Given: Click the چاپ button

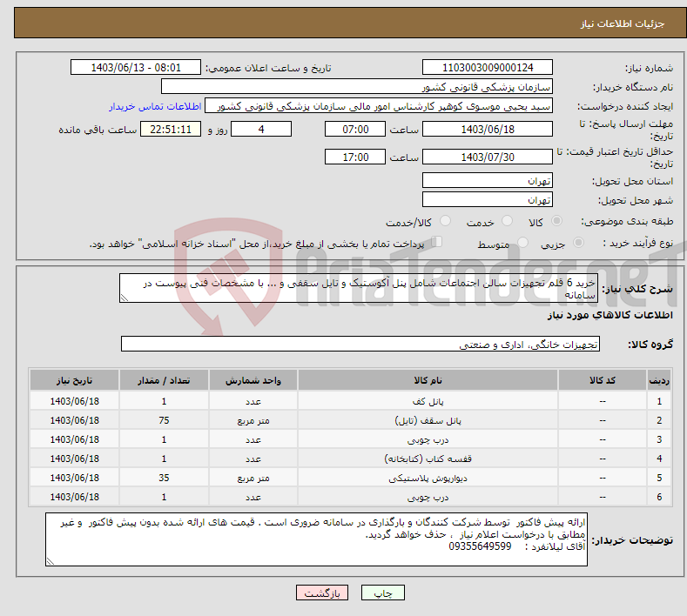Looking at the screenshot, I should click(x=383, y=593).
